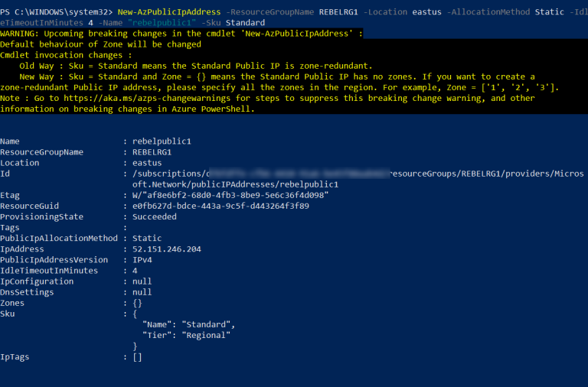Click the IpTags empty brackets value
This screenshot has width=588, height=387.
point(137,356)
